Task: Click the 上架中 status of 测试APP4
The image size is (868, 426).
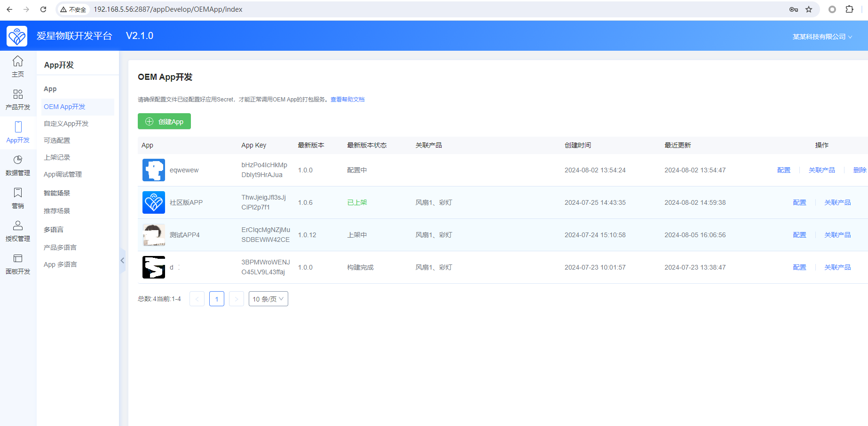Action: (x=357, y=235)
